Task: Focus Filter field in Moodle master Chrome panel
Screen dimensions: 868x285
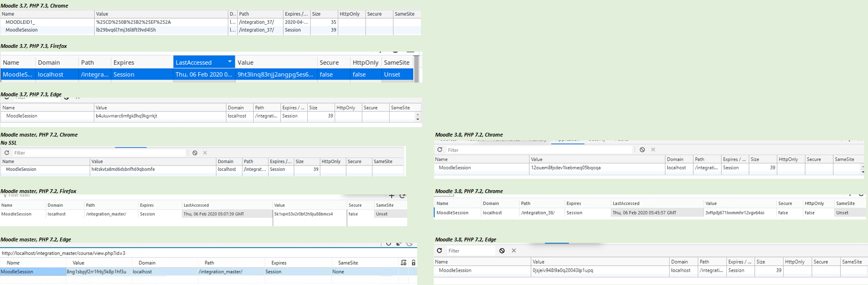Action: pyautogui.click(x=98, y=153)
